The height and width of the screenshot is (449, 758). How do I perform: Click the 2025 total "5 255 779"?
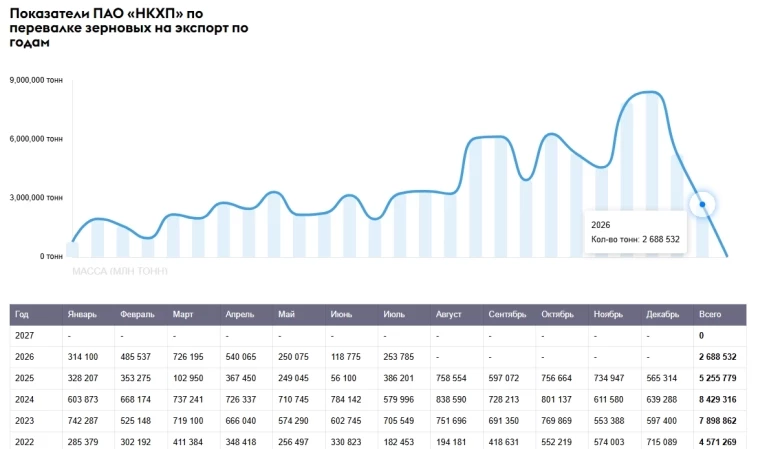[717, 378]
